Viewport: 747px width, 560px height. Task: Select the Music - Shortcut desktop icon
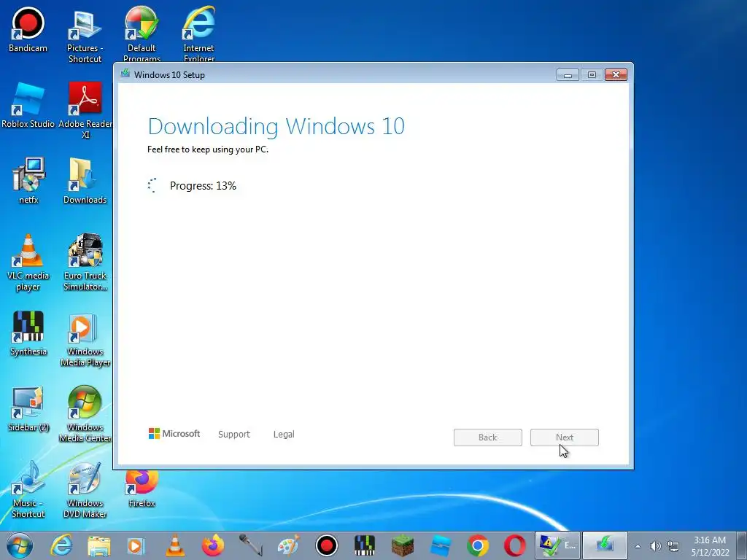tap(28, 489)
